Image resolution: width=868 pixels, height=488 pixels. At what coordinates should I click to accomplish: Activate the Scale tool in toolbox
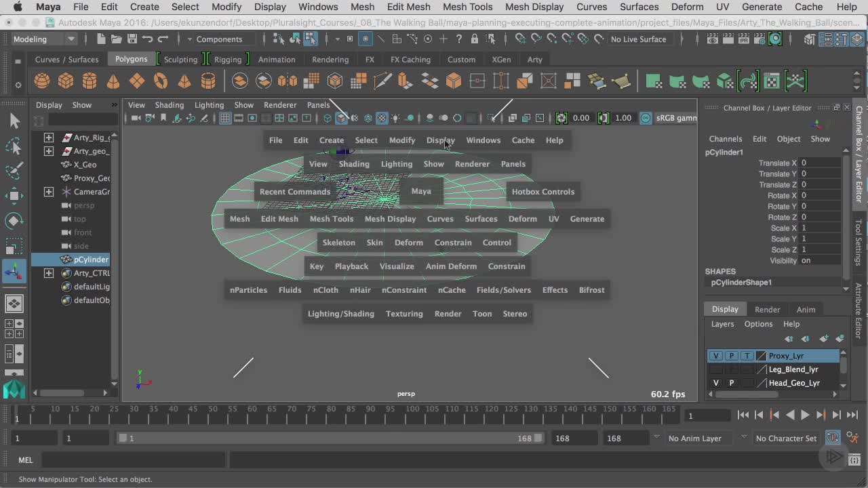click(14, 245)
